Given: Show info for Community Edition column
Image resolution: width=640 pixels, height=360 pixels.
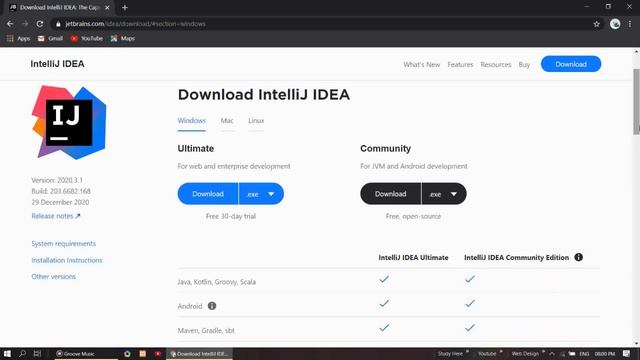Looking at the screenshot, I should point(578,257).
